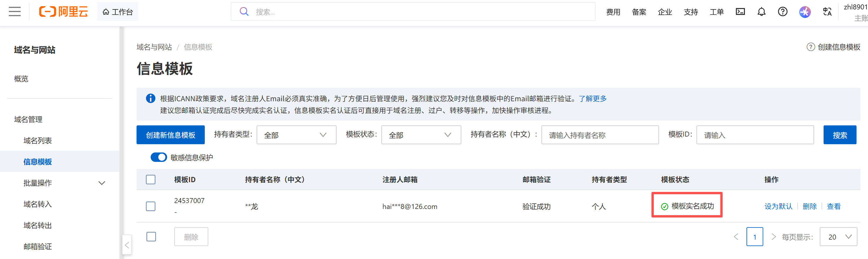The image size is (868, 259).
Task: Focus the top 搜索 search field
Action: coord(413,12)
